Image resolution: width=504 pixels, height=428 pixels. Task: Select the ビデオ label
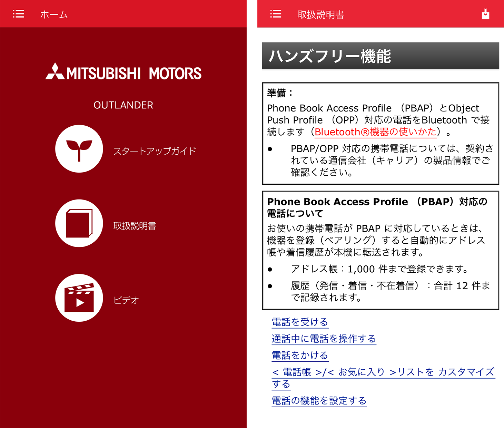(x=126, y=300)
